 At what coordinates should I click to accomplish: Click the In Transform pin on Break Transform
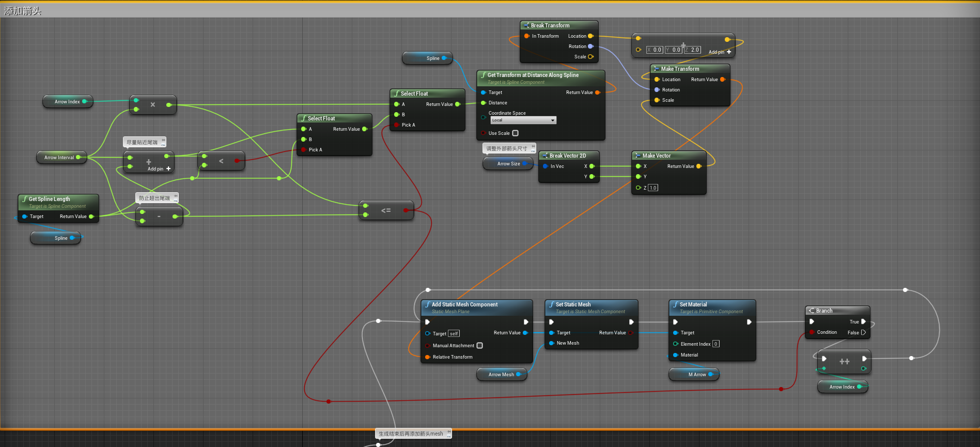(527, 36)
